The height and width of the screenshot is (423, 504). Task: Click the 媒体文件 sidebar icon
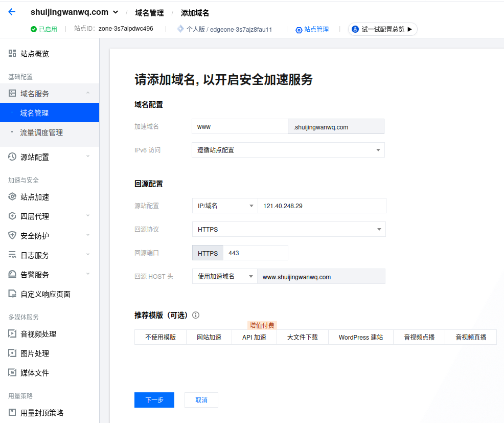12,372
